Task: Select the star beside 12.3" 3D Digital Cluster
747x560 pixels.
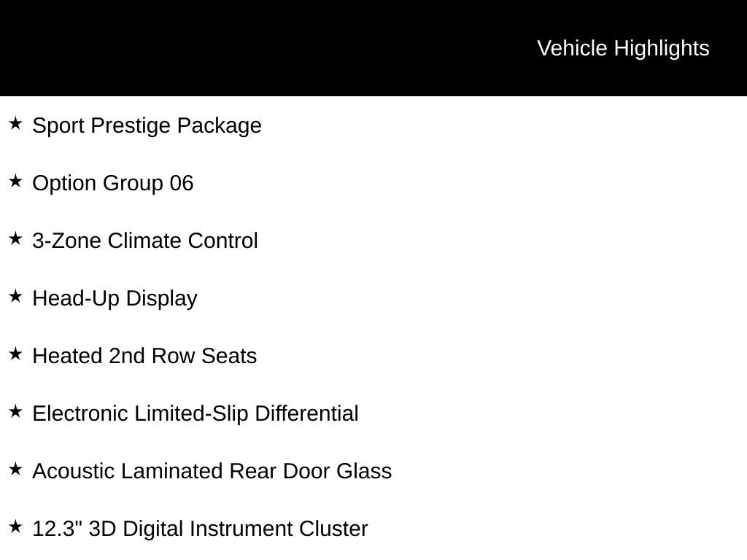Action: 15,526
